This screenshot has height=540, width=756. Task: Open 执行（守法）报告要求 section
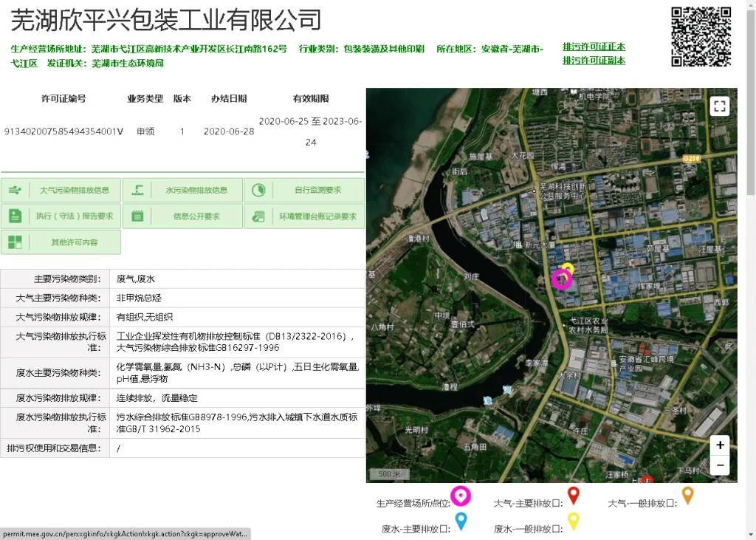(x=61, y=216)
